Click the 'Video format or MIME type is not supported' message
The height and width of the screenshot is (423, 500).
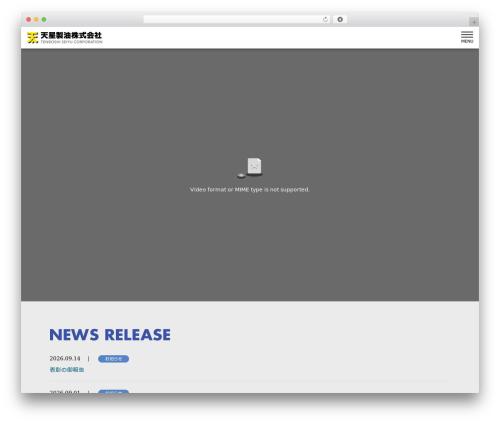[250, 189]
